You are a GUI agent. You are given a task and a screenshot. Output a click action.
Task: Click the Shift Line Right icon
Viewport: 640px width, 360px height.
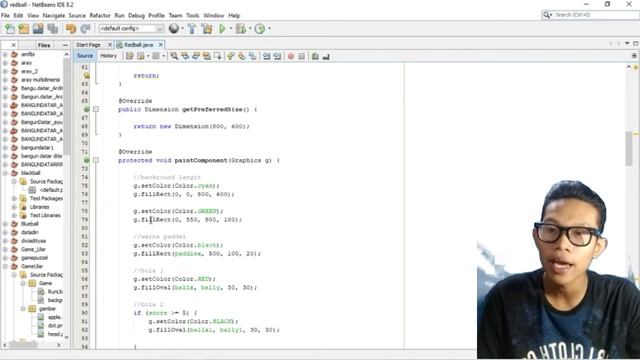click(x=277, y=56)
